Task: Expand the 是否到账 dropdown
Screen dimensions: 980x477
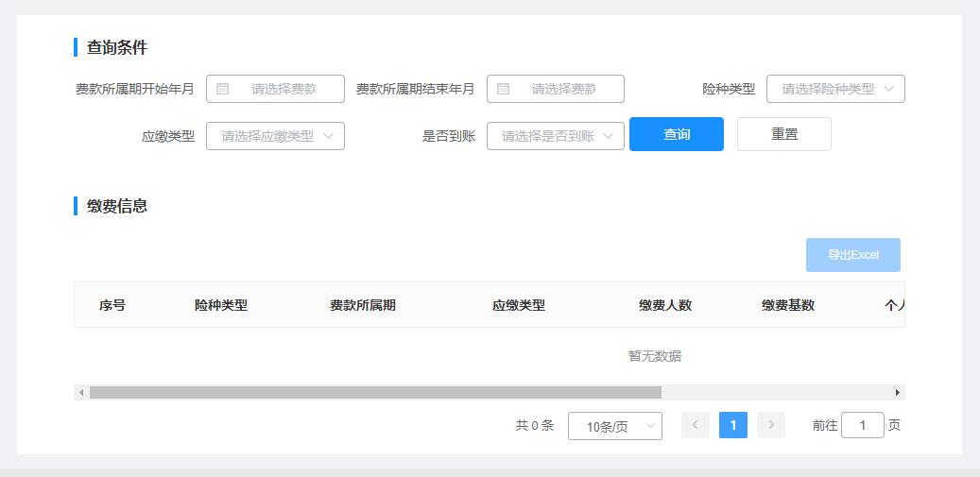Action: [556, 136]
